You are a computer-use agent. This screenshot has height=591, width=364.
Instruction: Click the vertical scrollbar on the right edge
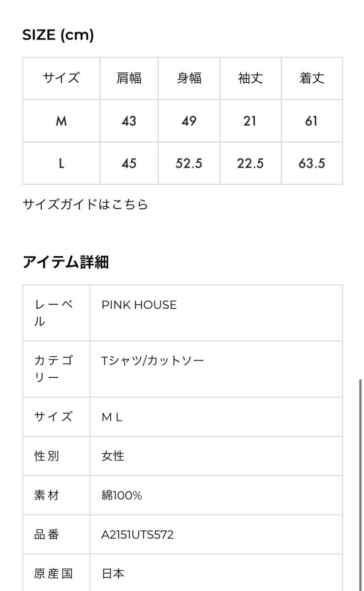pos(361,483)
